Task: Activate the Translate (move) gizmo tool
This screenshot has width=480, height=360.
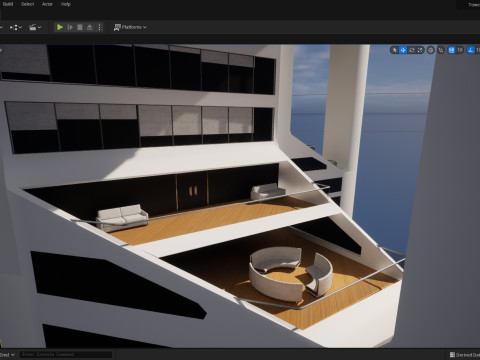Action: tap(403, 50)
